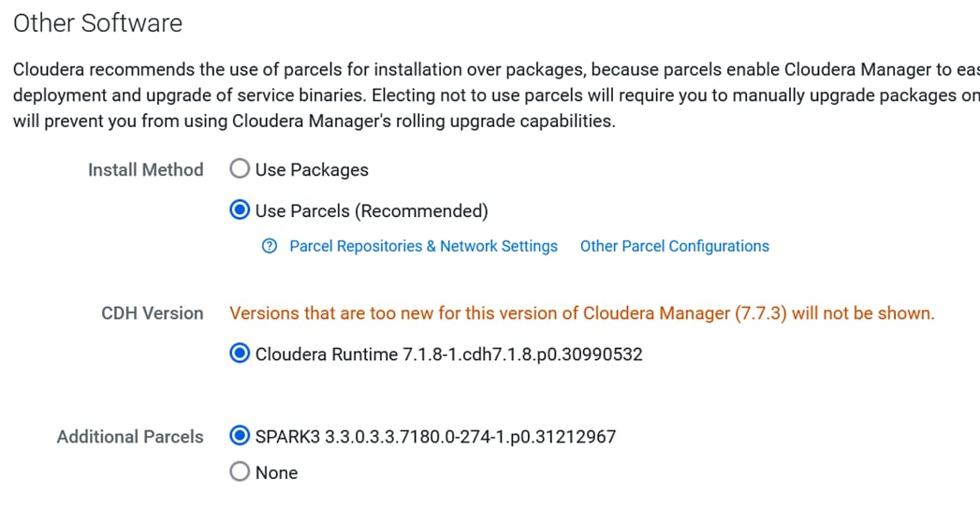Viewport: 980px width, 521px height.
Task: Click the Install Method field label
Action: click(x=146, y=170)
